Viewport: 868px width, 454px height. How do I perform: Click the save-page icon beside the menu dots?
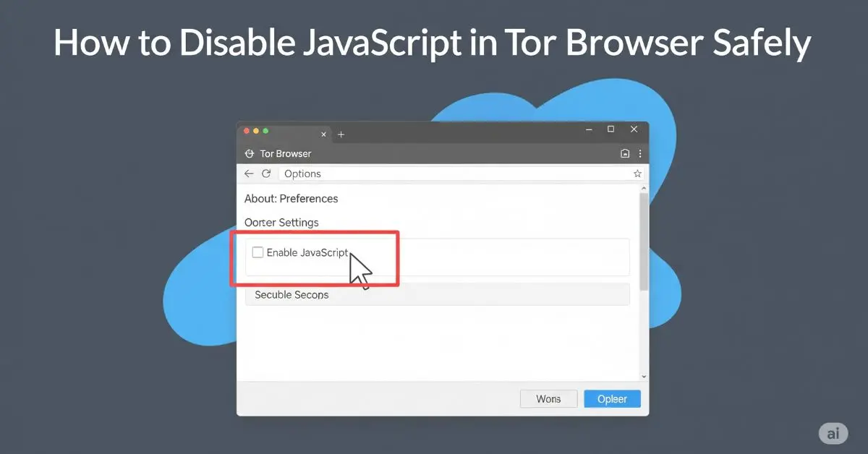click(626, 153)
